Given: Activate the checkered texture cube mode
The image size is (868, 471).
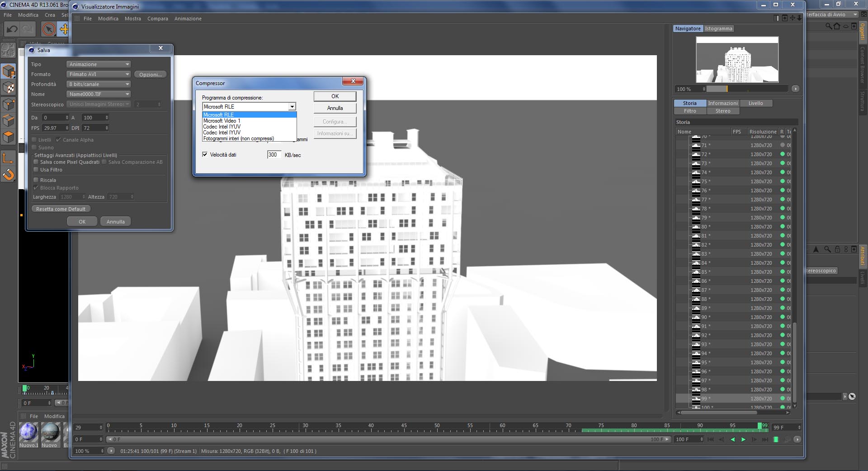Looking at the screenshot, I should pyautogui.click(x=9, y=88).
